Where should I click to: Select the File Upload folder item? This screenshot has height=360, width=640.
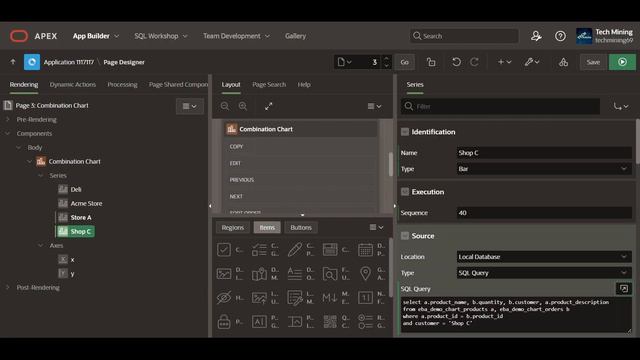[330, 273]
